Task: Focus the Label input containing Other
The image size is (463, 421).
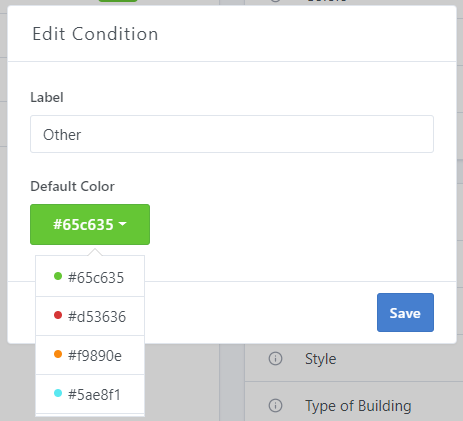Action: click(x=232, y=134)
